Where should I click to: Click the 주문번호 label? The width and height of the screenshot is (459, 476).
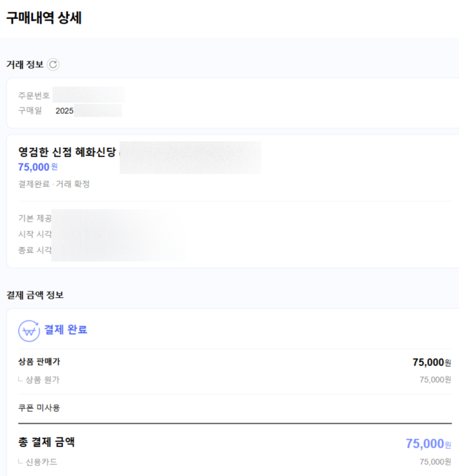pyautogui.click(x=34, y=96)
